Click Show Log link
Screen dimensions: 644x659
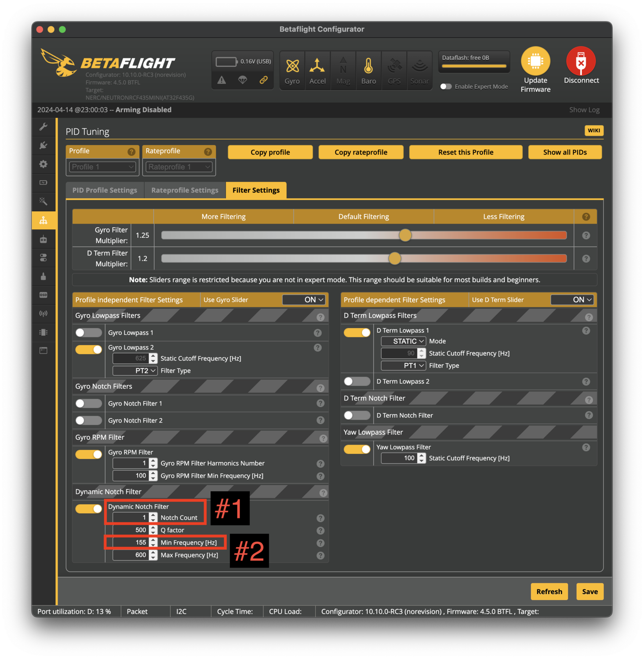(584, 110)
